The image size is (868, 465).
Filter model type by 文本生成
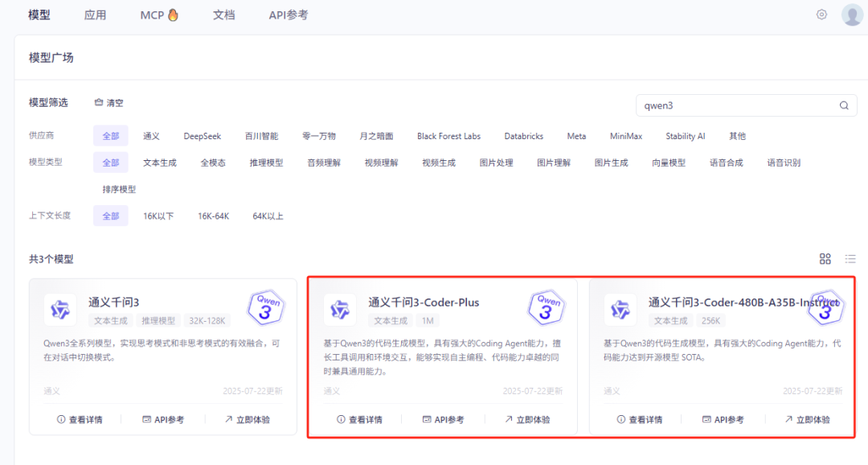pos(160,163)
